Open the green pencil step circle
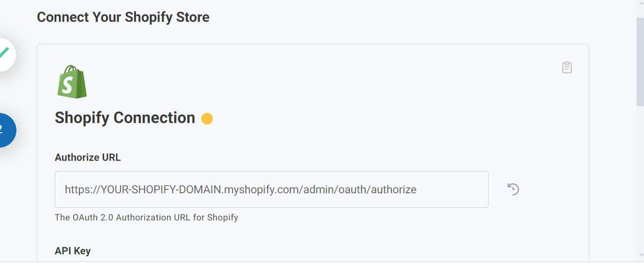Screen dimensions: 644x263 [x=4, y=54]
